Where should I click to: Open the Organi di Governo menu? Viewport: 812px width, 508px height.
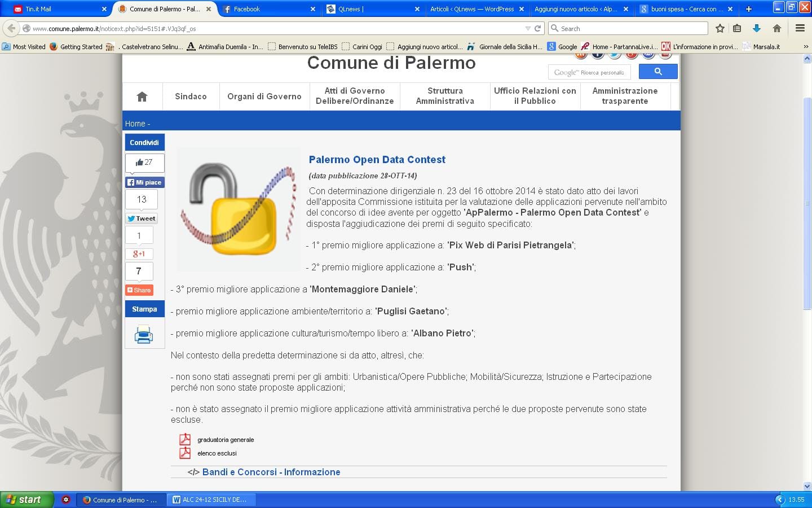[264, 97]
